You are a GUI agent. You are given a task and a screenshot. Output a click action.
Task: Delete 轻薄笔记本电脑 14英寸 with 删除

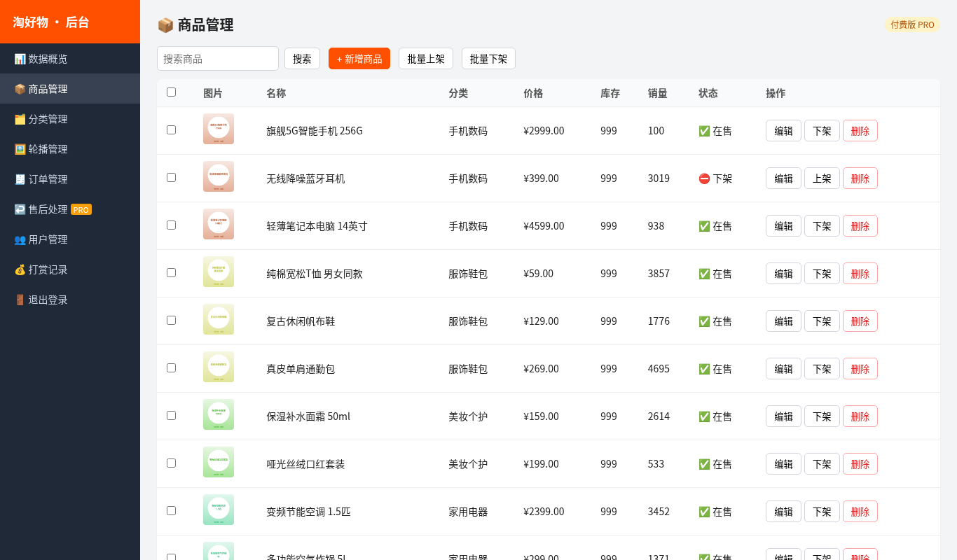[860, 226]
